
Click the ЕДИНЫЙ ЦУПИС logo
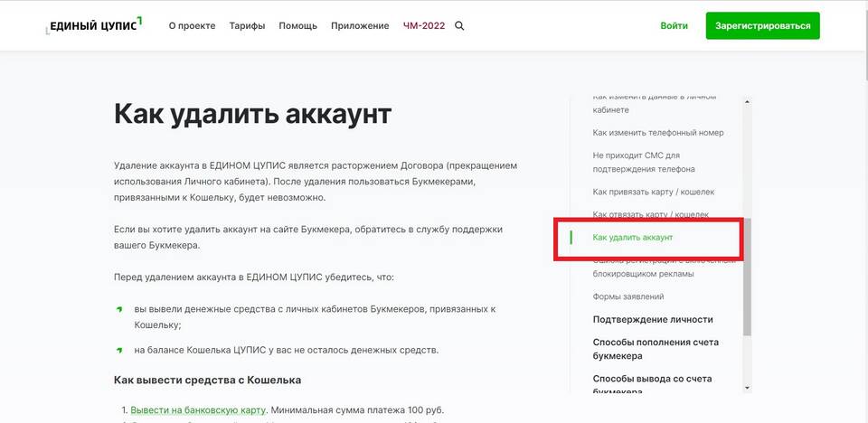pyautogui.click(x=95, y=25)
